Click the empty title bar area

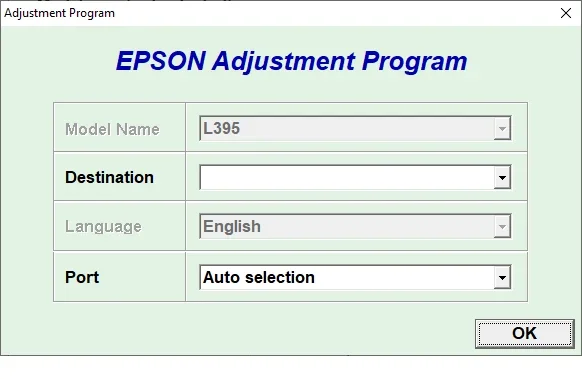[334, 13]
